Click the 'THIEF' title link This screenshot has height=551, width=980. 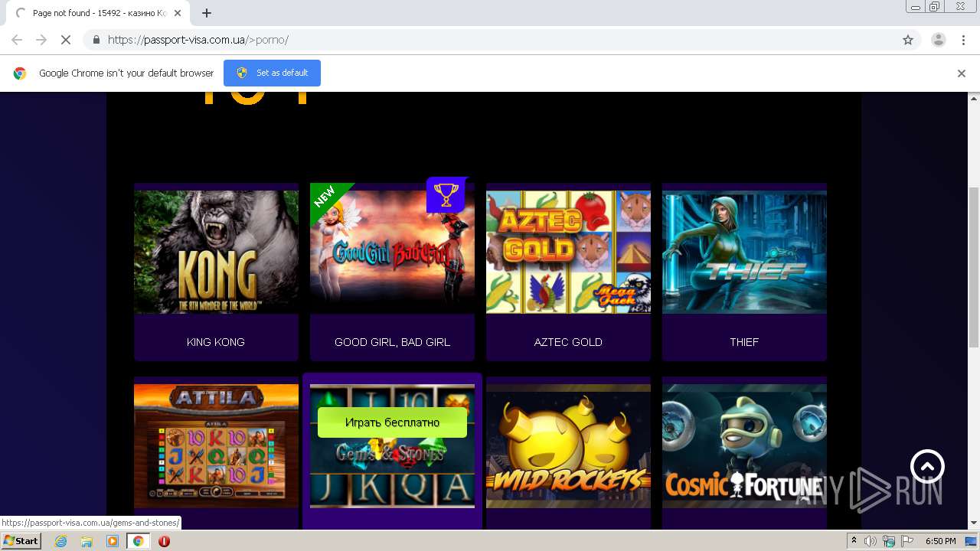[744, 342]
